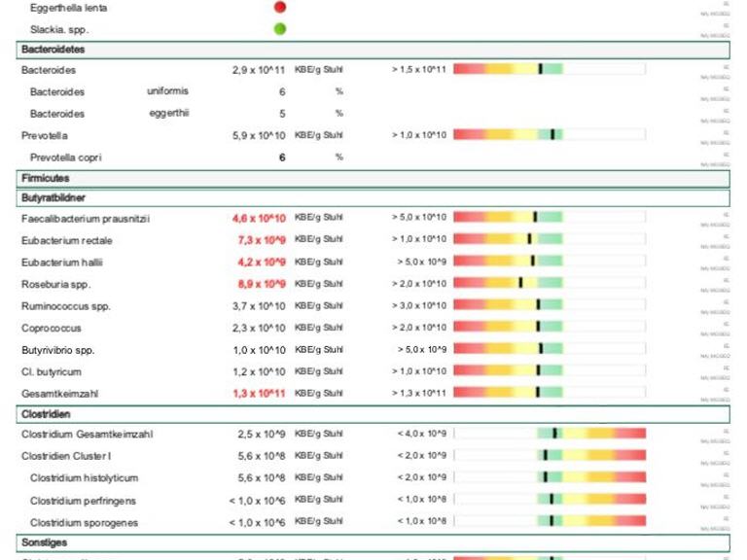
Task: Select the Eubacterium rectale name
Action: point(67,241)
